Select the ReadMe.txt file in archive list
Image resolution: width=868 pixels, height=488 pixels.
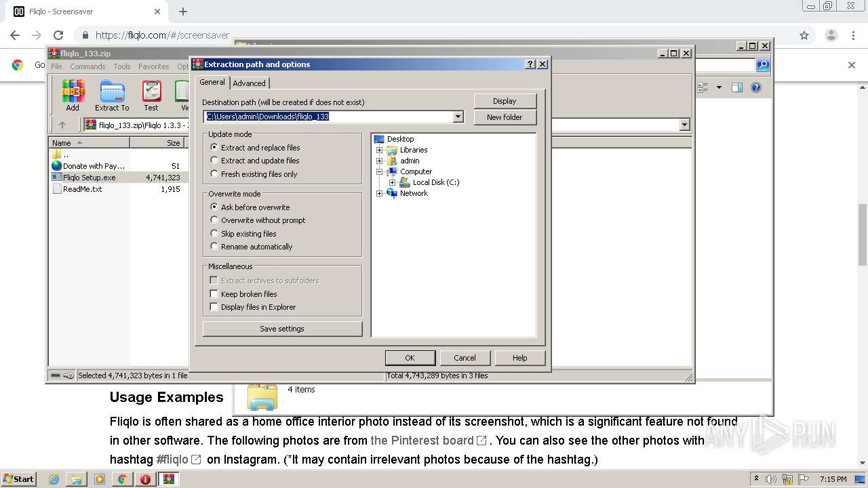tap(82, 189)
